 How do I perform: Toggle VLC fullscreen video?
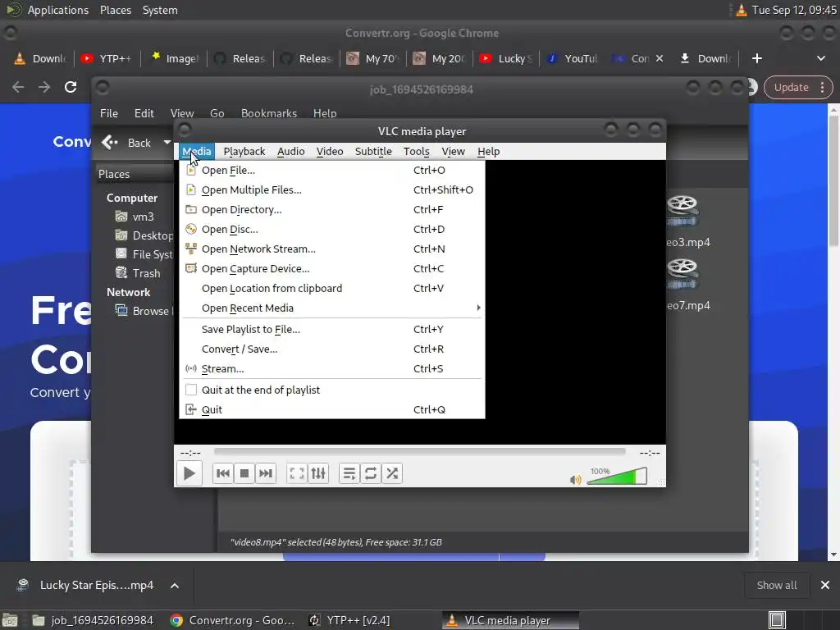point(297,473)
